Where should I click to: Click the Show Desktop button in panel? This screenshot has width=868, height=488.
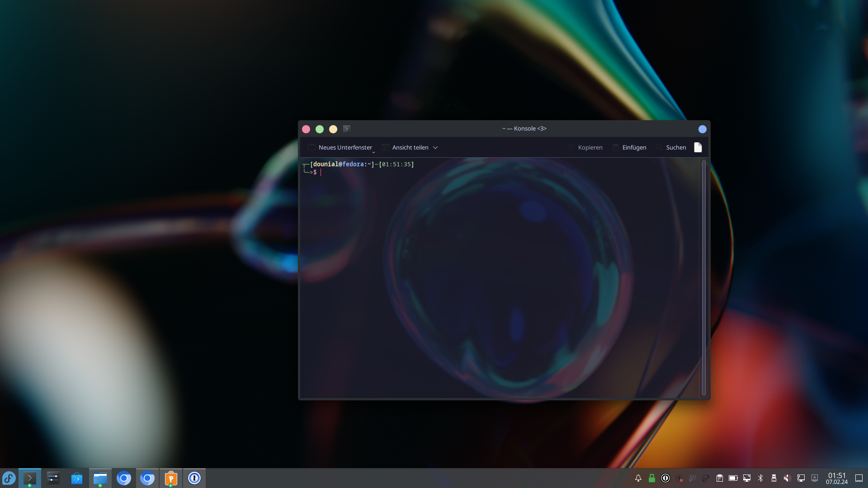pyautogui.click(x=859, y=478)
